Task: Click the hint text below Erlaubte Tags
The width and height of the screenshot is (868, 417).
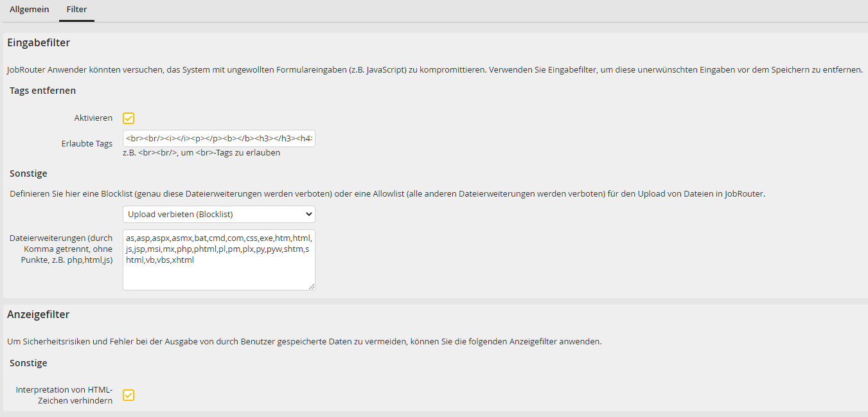Action: coord(201,153)
